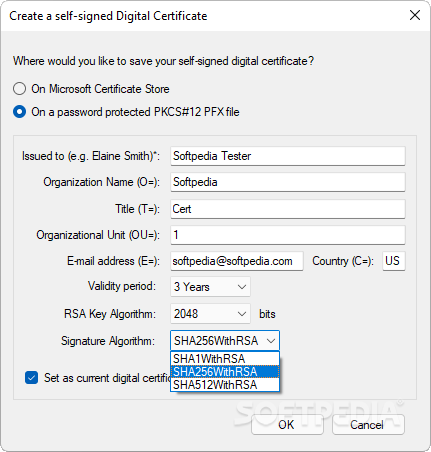
Task: Click the Title field containing Cert
Action: tap(288, 209)
